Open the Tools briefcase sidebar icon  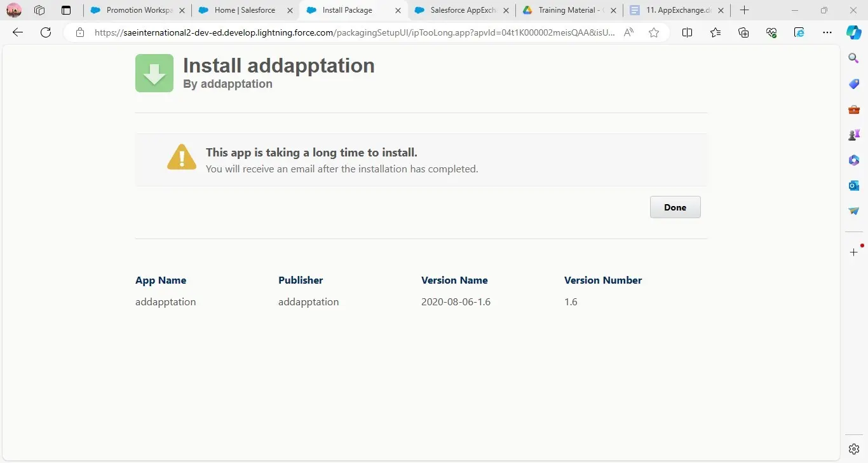854,109
